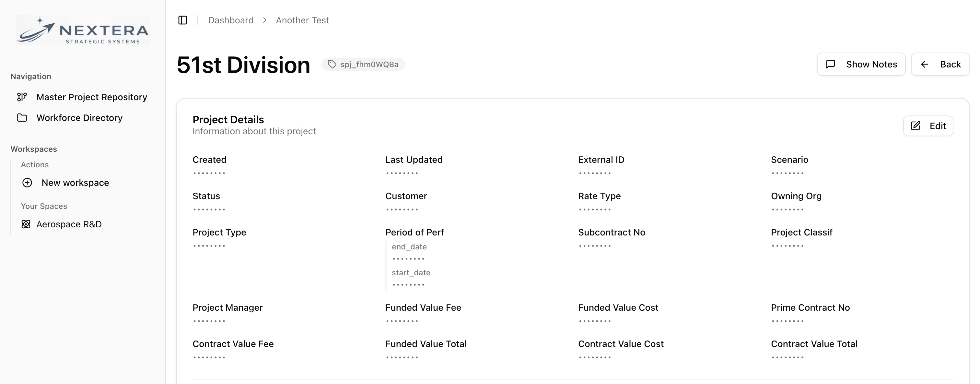This screenshot has height=384, width=980.
Task: Click the Back arrow icon
Action: pos(925,64)
